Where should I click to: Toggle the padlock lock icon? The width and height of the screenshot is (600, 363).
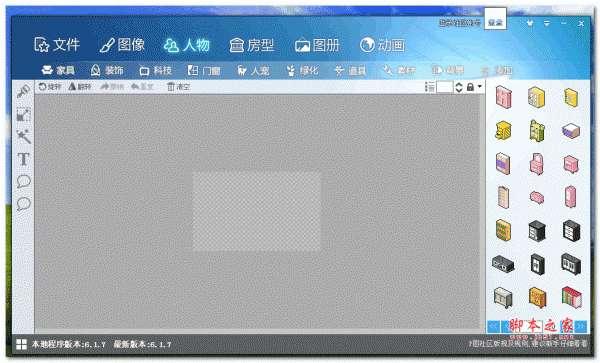[x=470, y=87]
